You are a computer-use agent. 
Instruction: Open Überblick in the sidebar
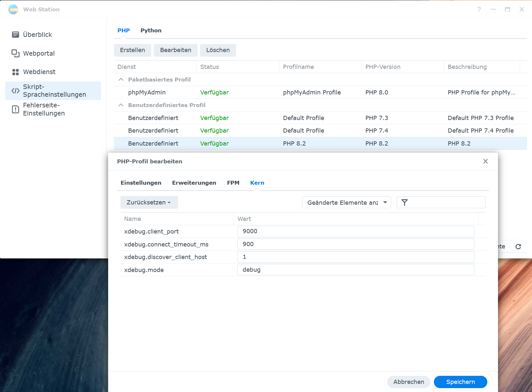[x=53, y=35]
